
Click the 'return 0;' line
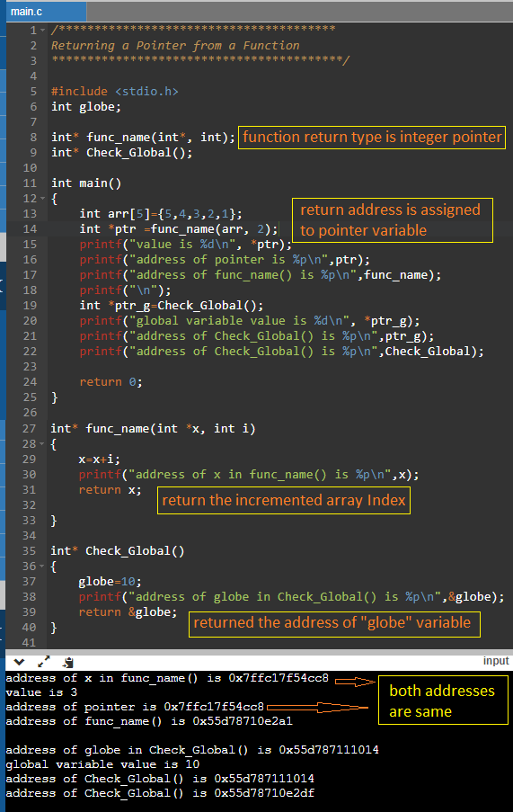point(111,382)
